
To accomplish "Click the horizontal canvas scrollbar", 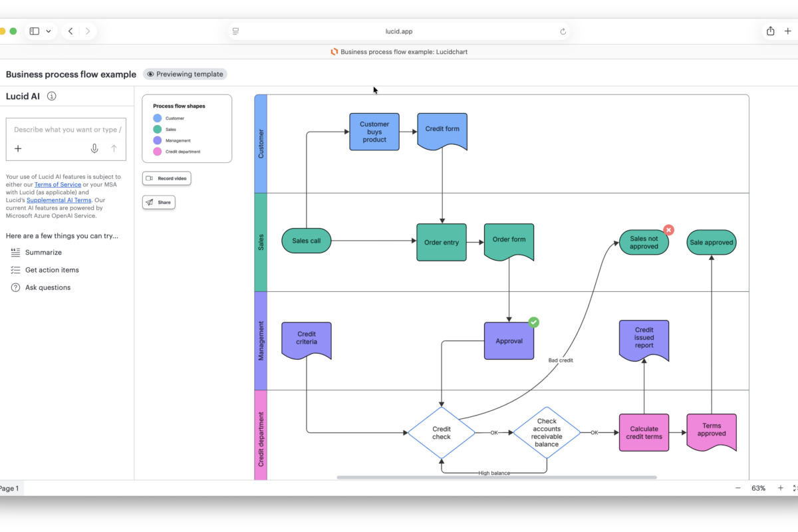I will tap(497, 477).
